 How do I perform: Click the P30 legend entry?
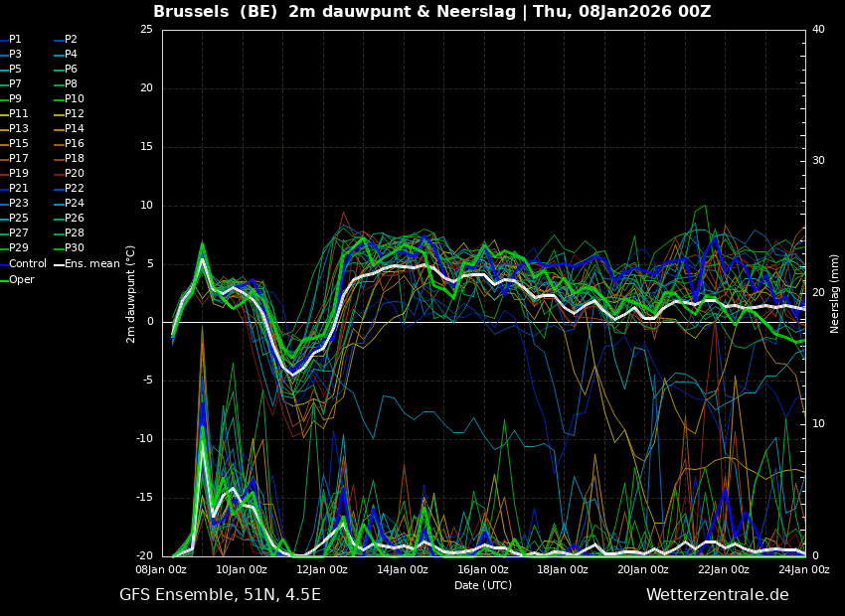(69, 247)
